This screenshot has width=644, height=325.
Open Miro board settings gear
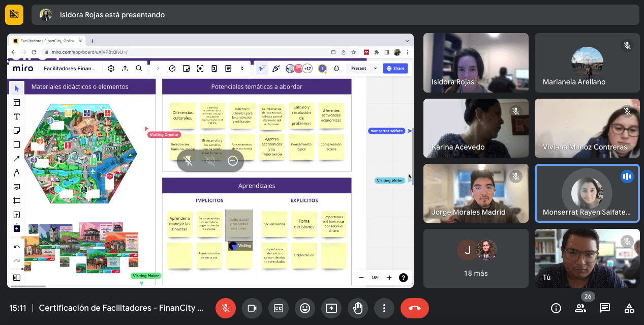[111, 68]
